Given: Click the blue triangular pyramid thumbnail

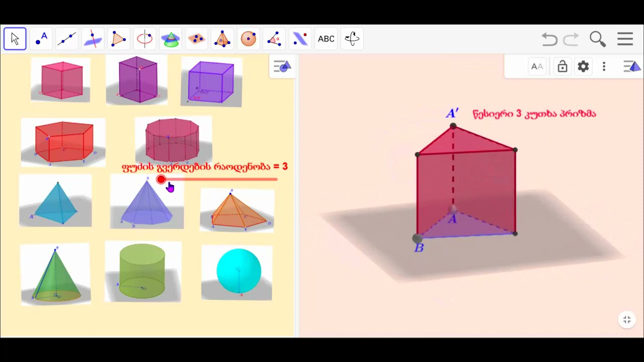Looking at the screenshot, I should (55, 201).
